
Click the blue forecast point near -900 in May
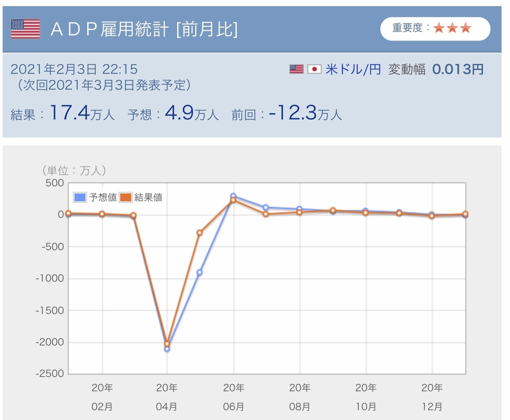click(199, 272)
